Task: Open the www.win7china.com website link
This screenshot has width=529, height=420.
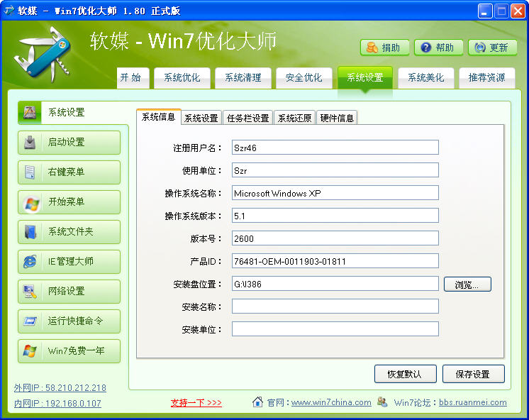Action: 331,402
